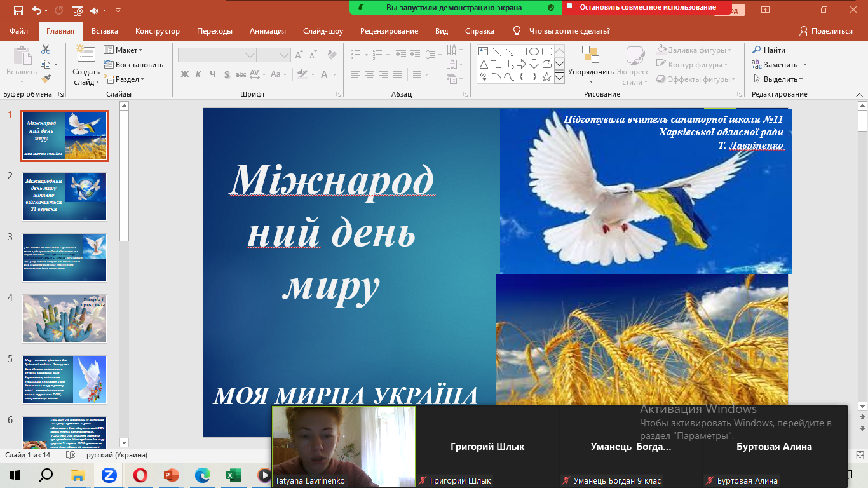Viewport: 868px width, 488px height.
Task: Select slide 2 thumbnail
Action: [x=65, y=197]
